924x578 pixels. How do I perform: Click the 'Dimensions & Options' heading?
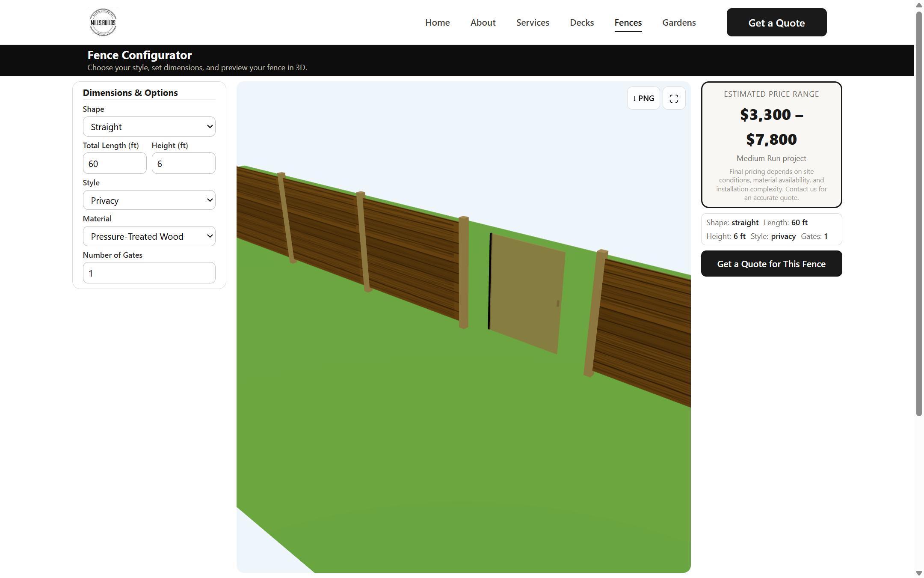tap(130, 93)
